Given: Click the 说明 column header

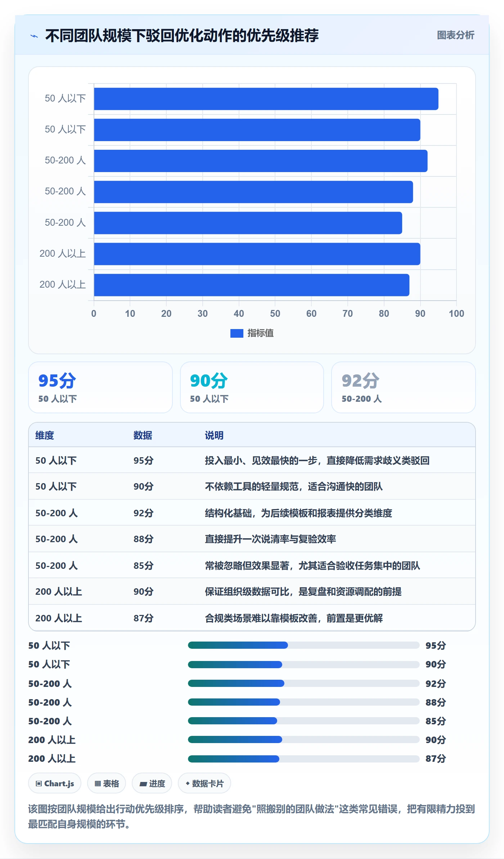Looking at the screenshot, I should point(214,435).
